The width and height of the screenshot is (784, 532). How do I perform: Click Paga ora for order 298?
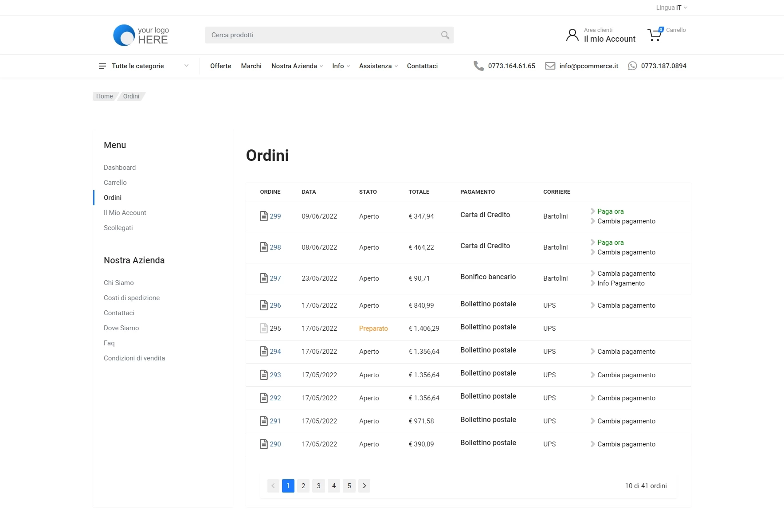(x=611, y=243)
